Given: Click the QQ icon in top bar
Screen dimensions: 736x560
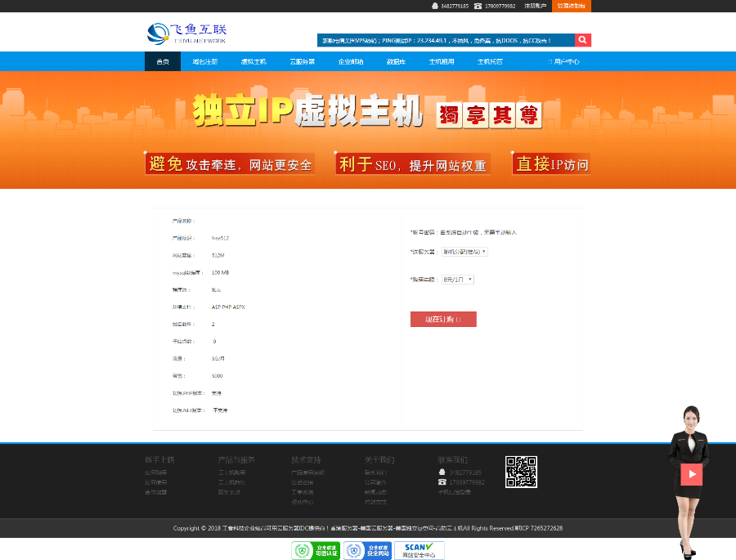Looking at the screenshot, I should tap(435, 6).
